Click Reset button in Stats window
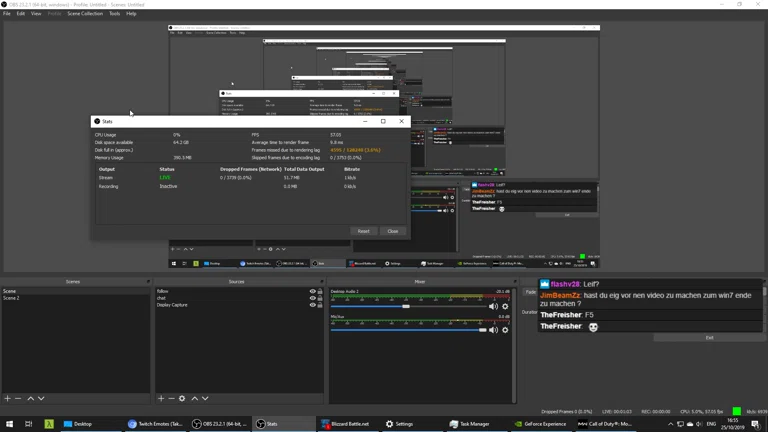Image resolution: width=768 pixels, height=432 pixels. [363, 231]
